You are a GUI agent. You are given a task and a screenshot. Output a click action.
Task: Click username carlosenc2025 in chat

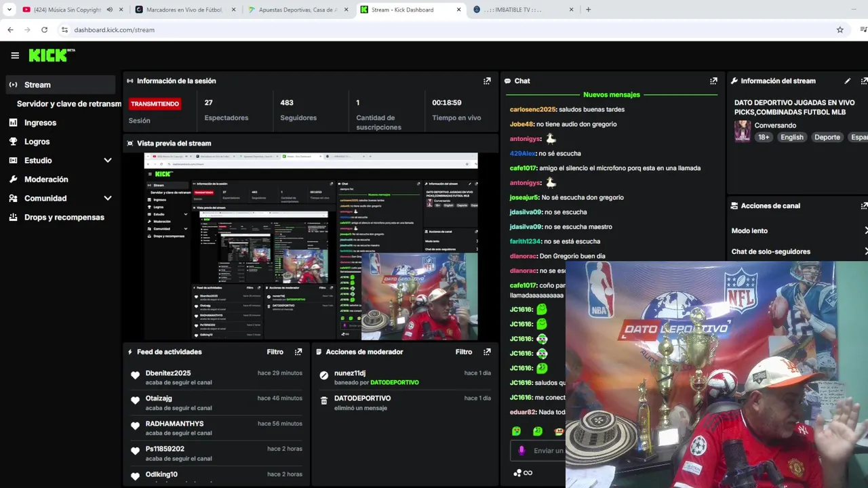[533, 110]
